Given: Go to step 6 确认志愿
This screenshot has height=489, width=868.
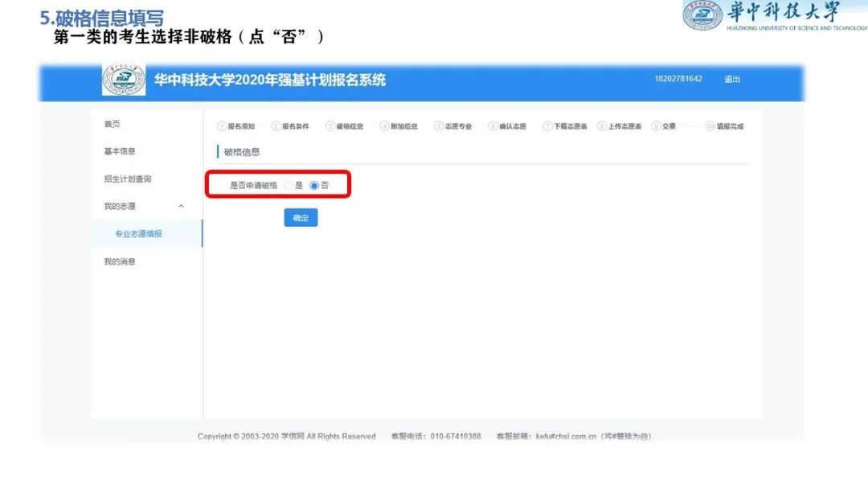Looking at the screenshot, I should 508,126.
